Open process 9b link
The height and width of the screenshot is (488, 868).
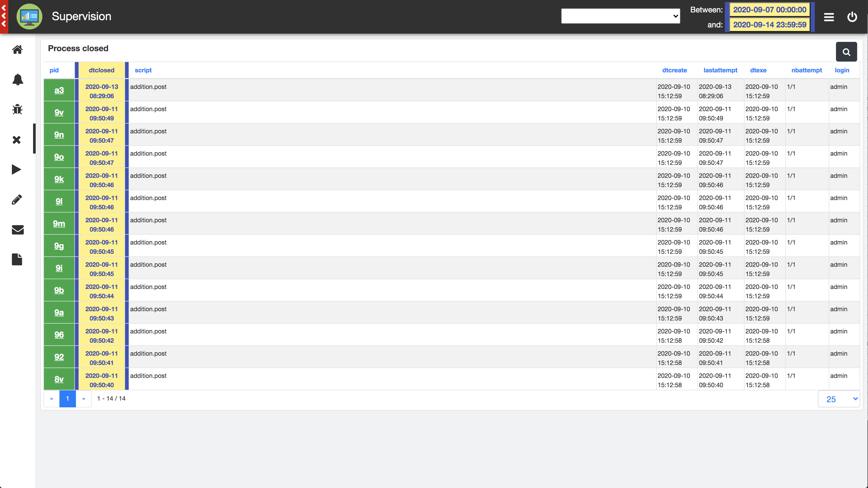pos(59,290)
